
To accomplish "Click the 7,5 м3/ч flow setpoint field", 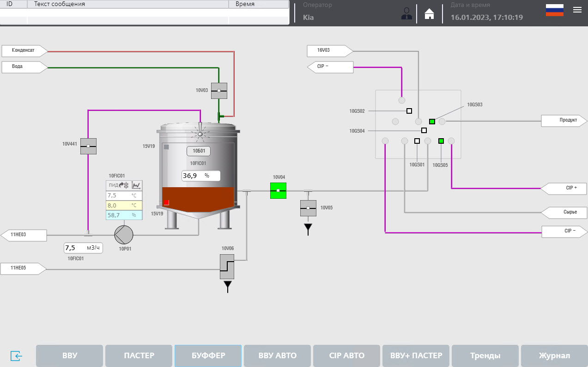I will coord(83,248).
